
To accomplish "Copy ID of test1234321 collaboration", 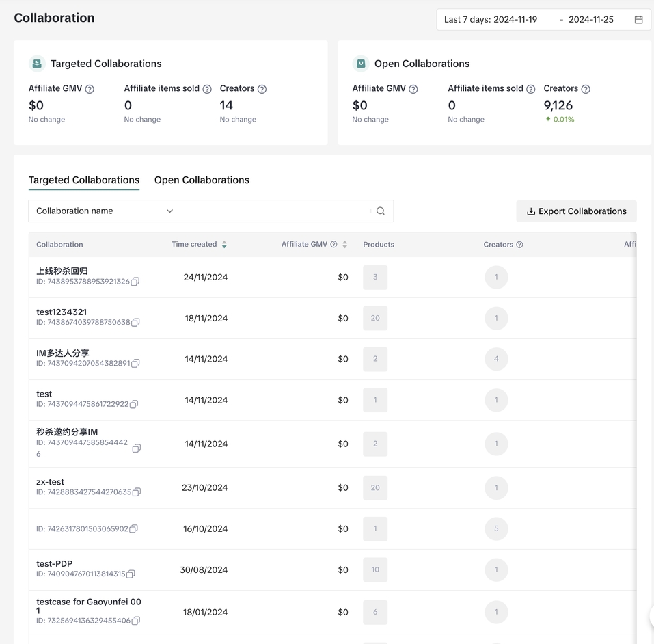I will click(135, 323).
